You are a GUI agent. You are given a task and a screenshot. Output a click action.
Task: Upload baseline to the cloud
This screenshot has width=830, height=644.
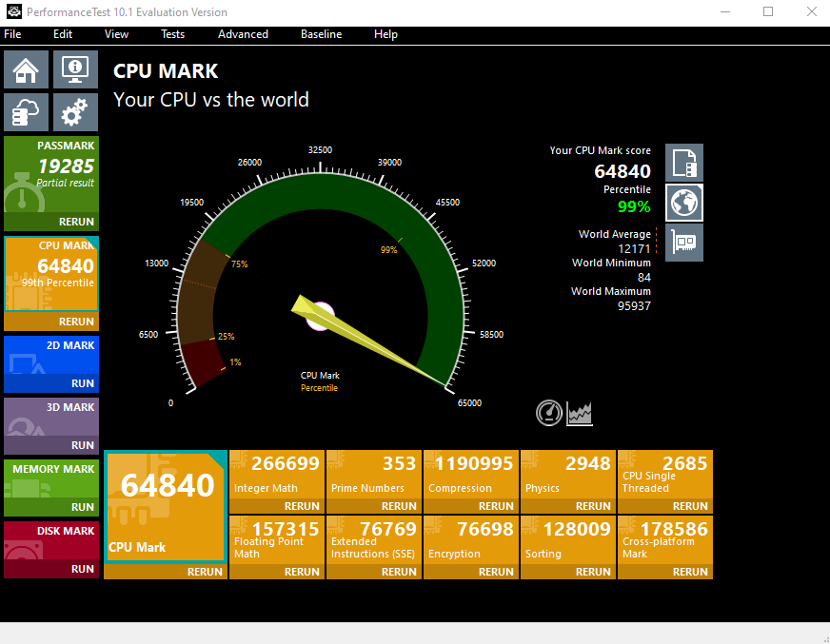click(26, 111)
